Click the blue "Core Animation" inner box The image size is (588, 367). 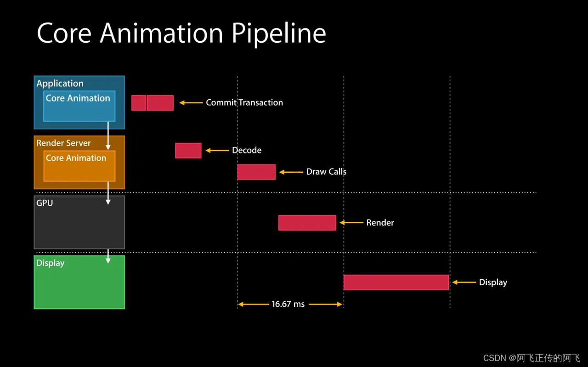[79, 106]
